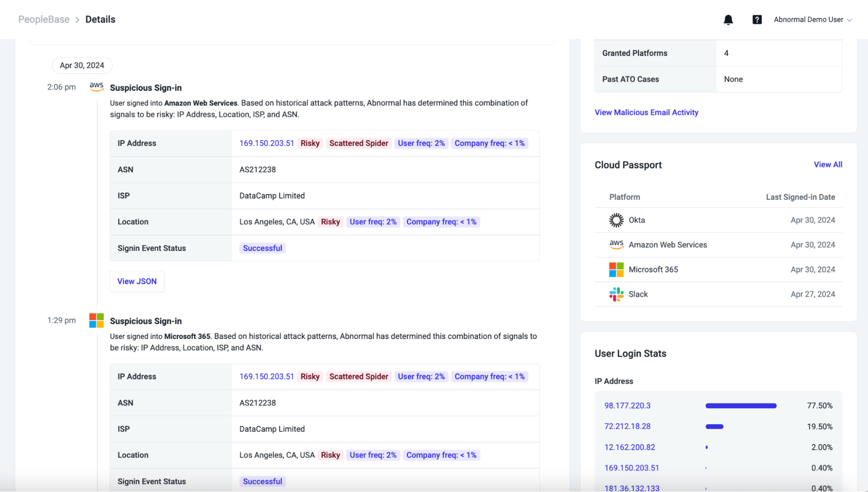This screenshot has width=868, height=492.
Task: Select the Microsoft 365 row in Cloud Passport
Action: pos(718,269)
